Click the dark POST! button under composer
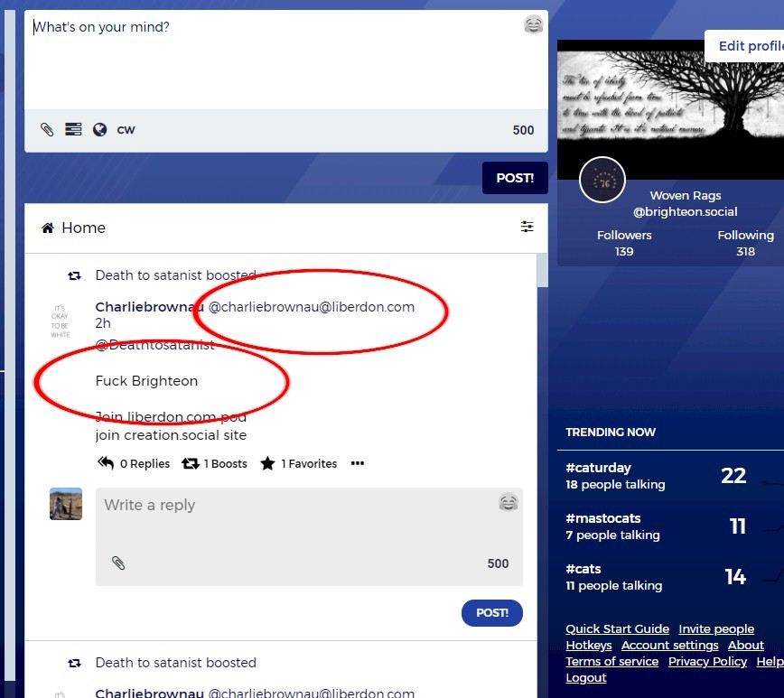 [515, 178]
